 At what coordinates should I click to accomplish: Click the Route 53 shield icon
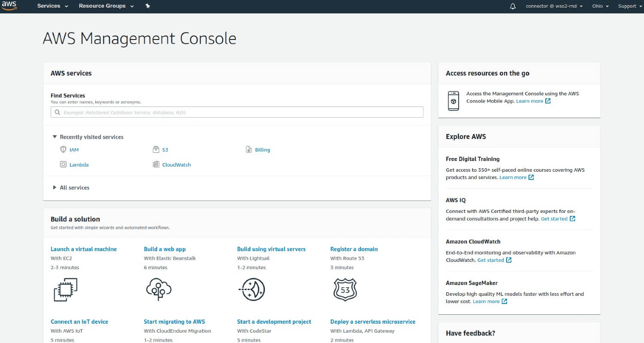coord(345,289)
